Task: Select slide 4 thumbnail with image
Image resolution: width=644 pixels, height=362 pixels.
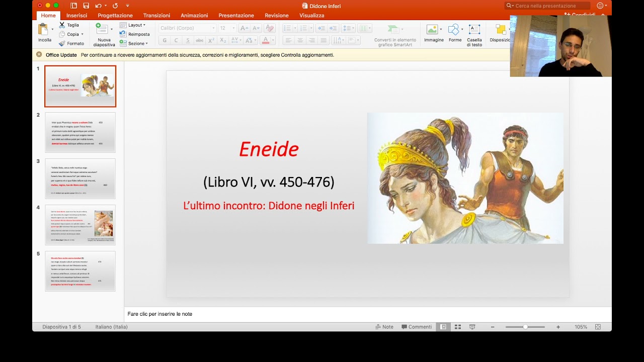Action: pyautogui.click(x=80, y=225)
